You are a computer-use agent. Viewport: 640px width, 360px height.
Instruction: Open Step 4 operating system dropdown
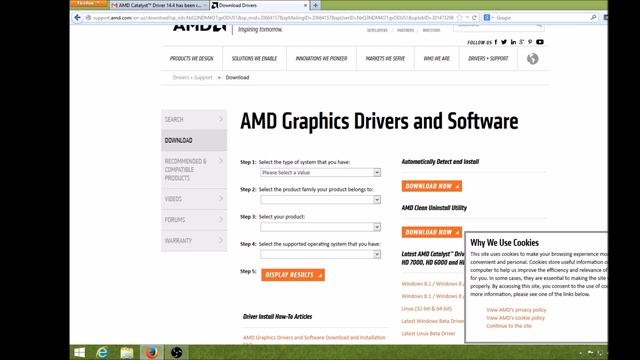[320, 254]
